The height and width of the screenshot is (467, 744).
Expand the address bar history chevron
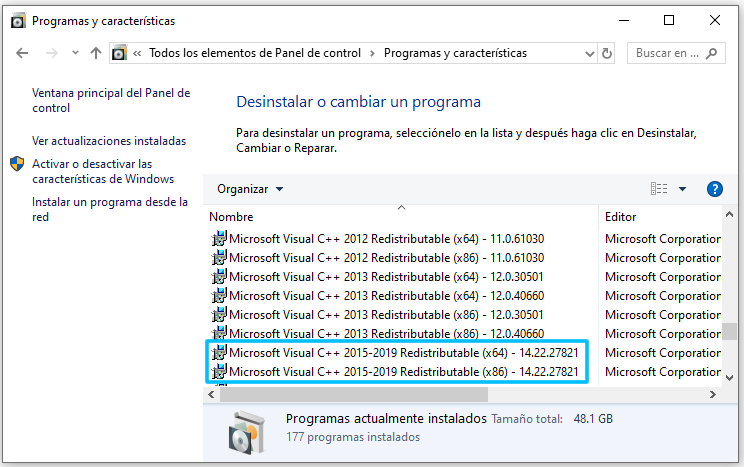(x=590, y=54)
